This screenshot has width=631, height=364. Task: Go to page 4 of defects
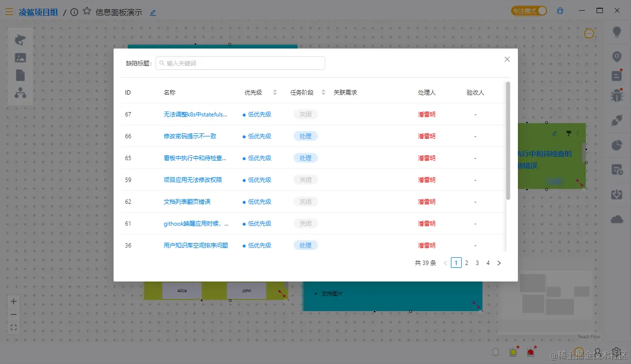tap(488, 263)
